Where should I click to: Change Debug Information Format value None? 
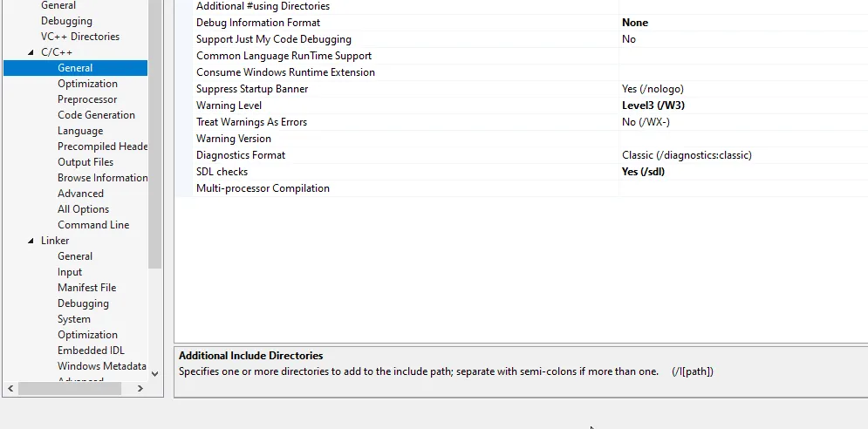click(x=635, y=23)
